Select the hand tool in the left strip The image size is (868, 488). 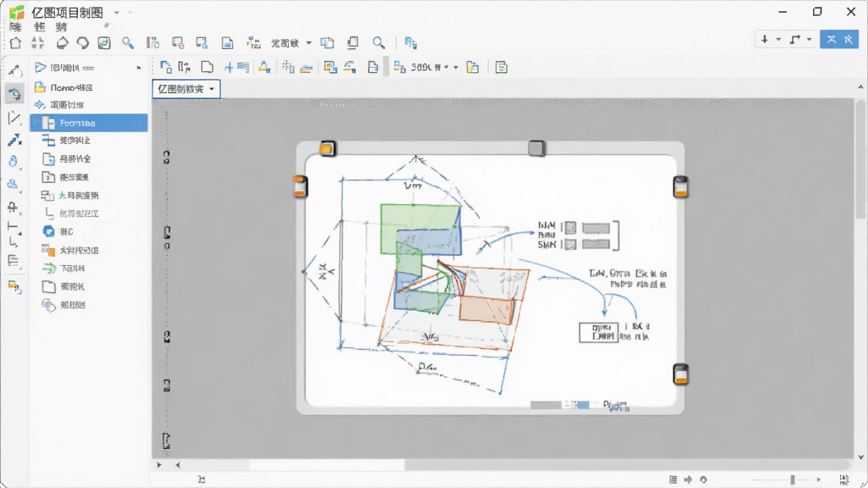pos(14,162)
